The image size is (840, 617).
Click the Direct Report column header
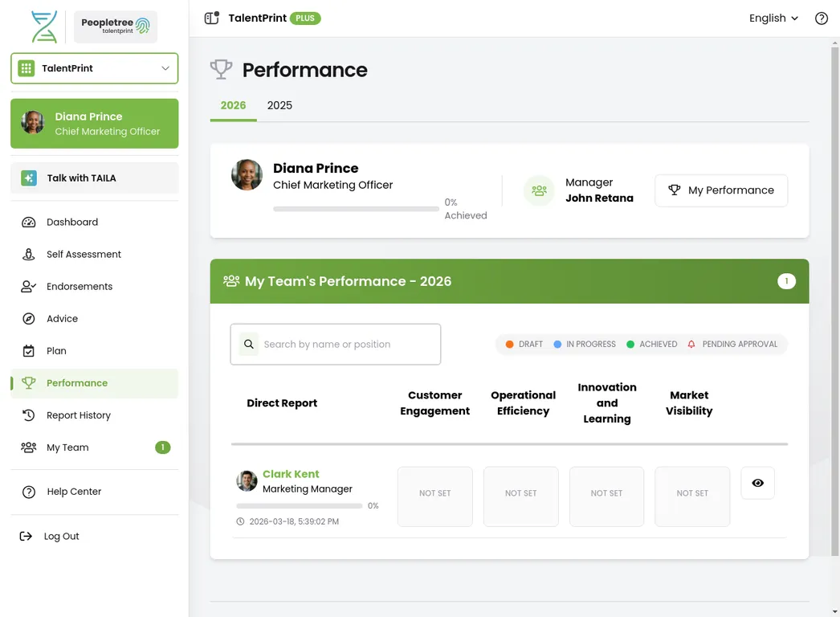point(282,403)
